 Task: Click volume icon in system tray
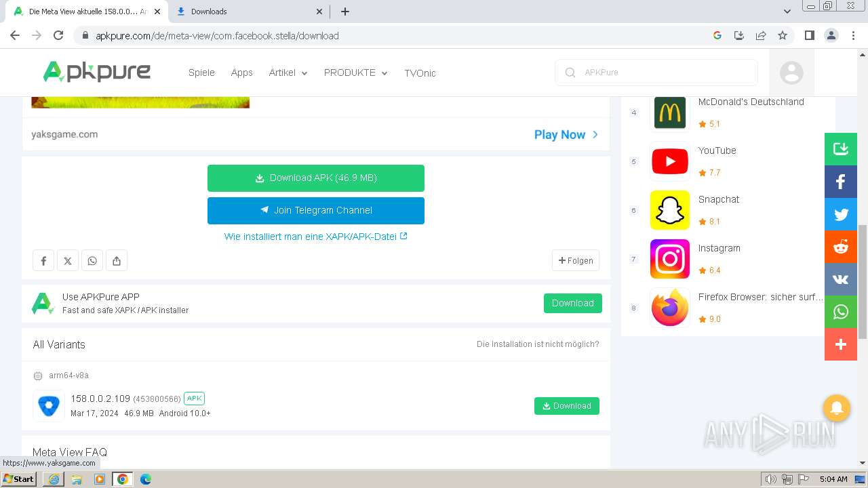coord(771,479)
